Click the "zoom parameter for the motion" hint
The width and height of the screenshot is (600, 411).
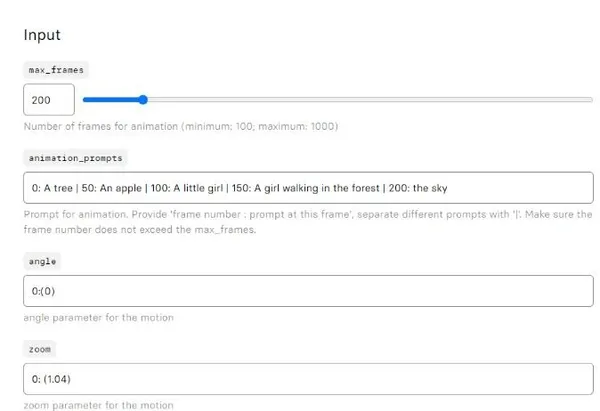click(99, 405)
